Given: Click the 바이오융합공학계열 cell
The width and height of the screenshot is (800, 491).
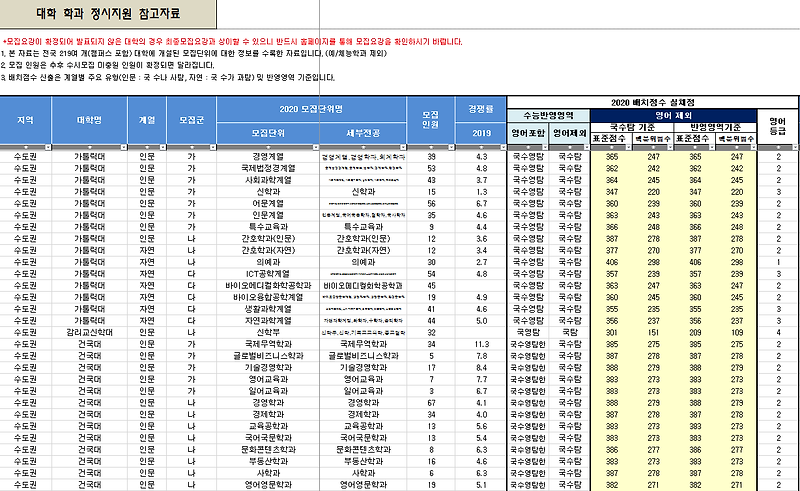Looking at the screenshot, I should [268, 298].
